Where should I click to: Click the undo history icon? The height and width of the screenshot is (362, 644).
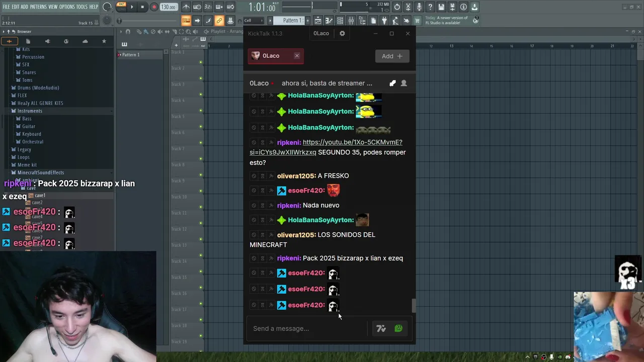coord(397,7)
